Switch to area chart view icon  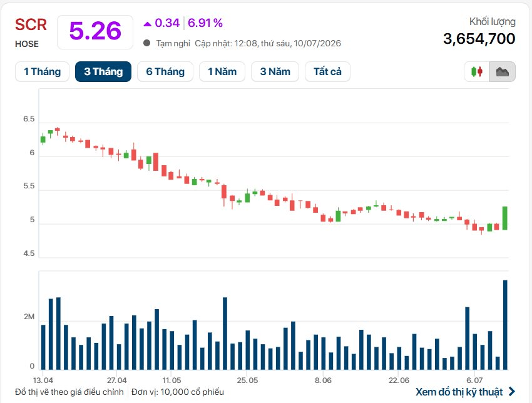503,71
